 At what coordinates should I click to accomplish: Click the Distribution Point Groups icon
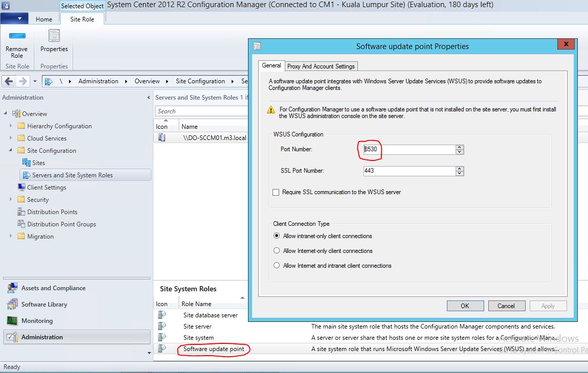(21, 224)
